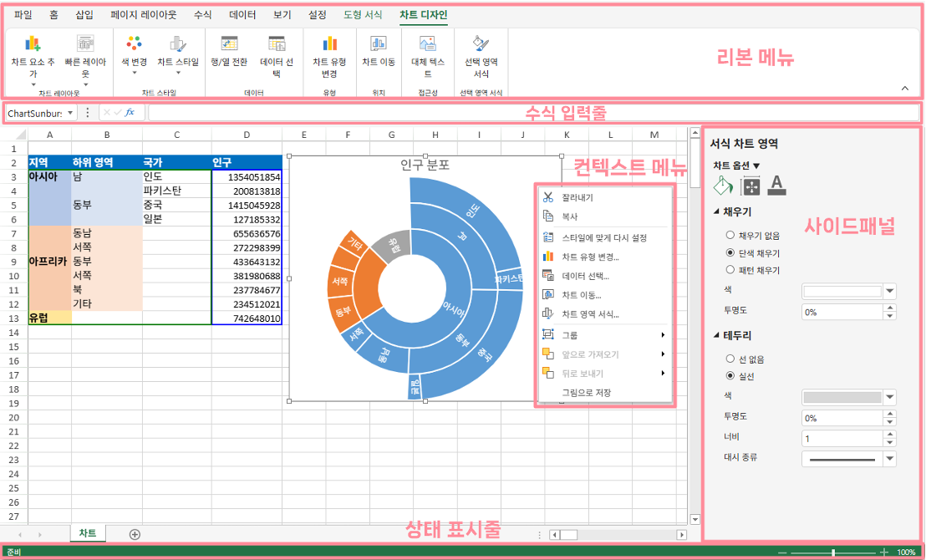Viewport: 926px width, 560px height.
Task: Open the 차트 요소 추가 (add chart element) icon
Action: [33, 43]
